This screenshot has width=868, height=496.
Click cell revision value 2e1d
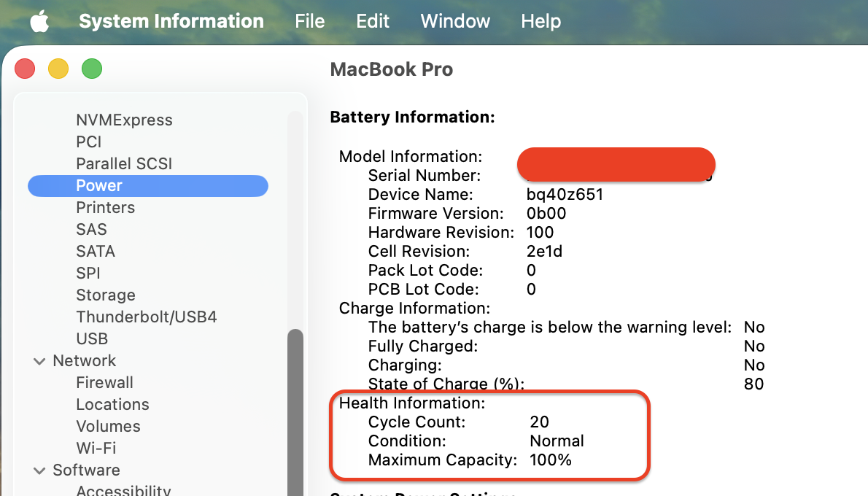point(544,252)
